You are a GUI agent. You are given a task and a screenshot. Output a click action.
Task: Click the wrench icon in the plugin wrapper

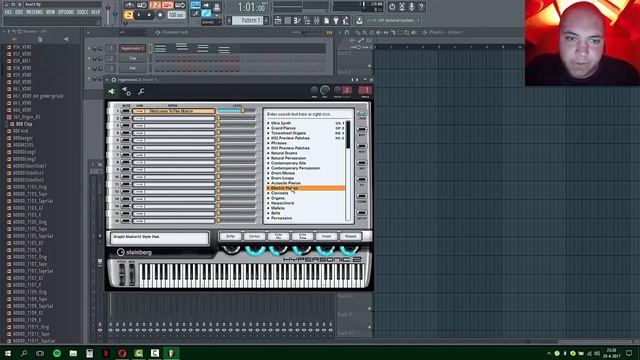[141, 92]
